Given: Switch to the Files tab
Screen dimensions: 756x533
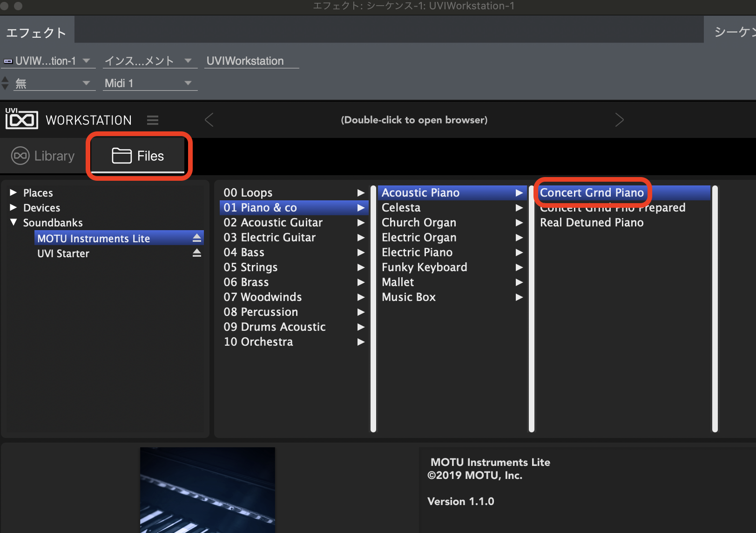Looking at the screenshot, I should point(138,156).
